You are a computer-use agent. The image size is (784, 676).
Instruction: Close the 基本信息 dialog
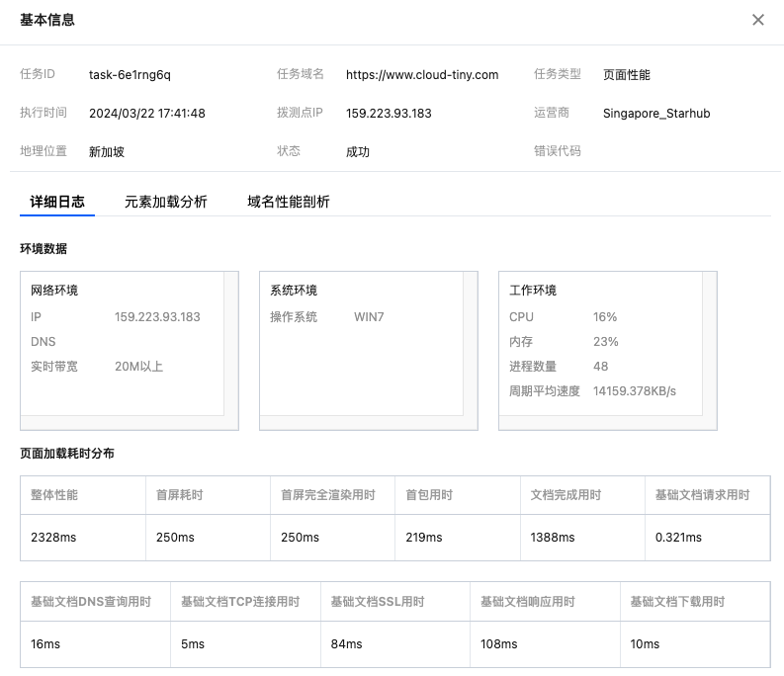pos(758,20)
